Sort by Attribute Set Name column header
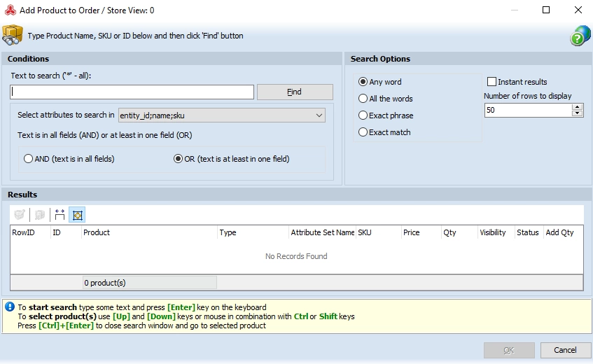The height and width of the screenshot is (364, 593). (322, 232)
